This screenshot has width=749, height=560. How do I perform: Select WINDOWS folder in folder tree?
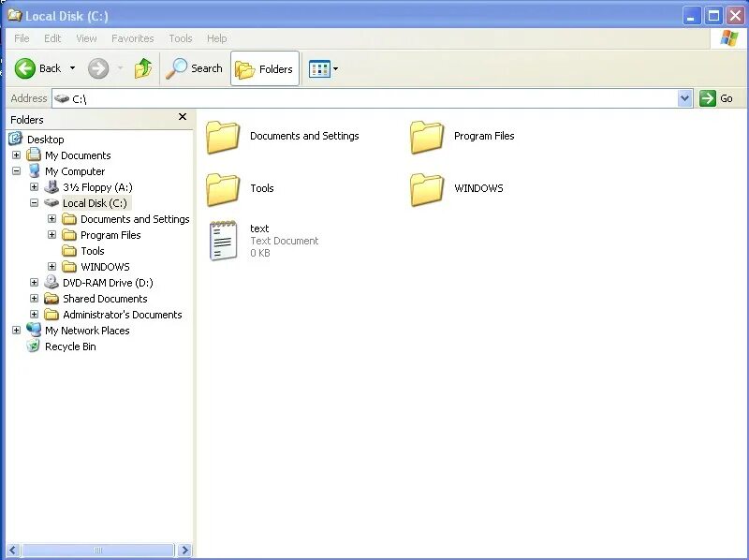pyautogui.click(x=105, y=267)
